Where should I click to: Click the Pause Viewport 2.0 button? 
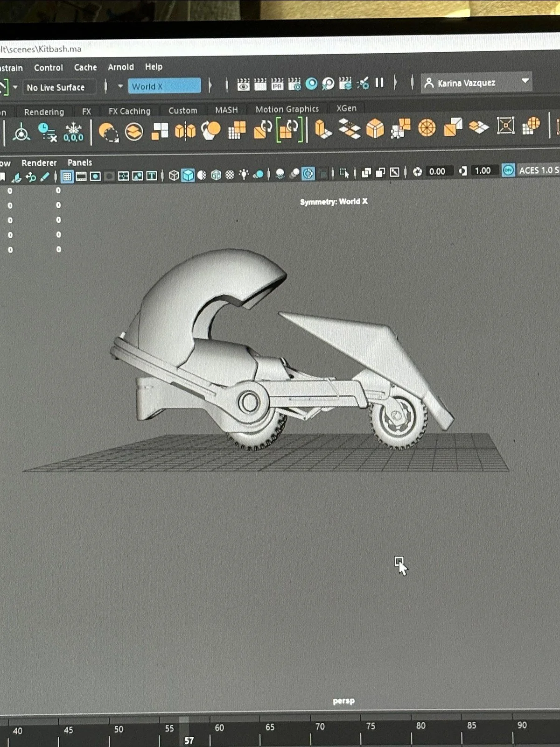(x=379, y=83)
